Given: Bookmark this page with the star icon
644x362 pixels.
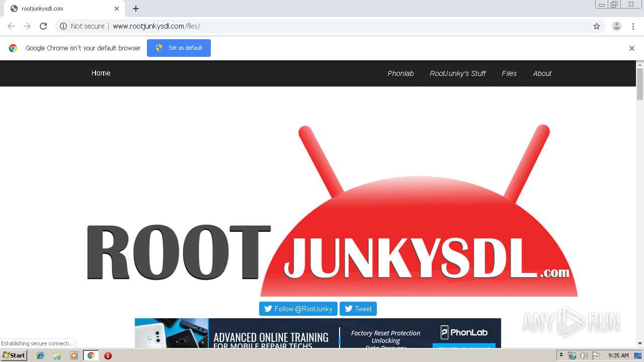Looking at the screenshot, I should pyautogui.click(x=597, y=26).
